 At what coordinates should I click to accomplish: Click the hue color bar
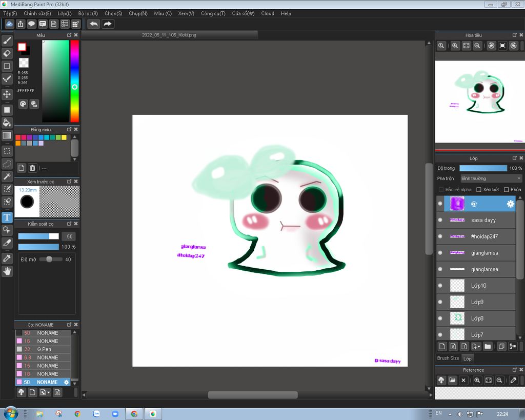tap(75, 81)
